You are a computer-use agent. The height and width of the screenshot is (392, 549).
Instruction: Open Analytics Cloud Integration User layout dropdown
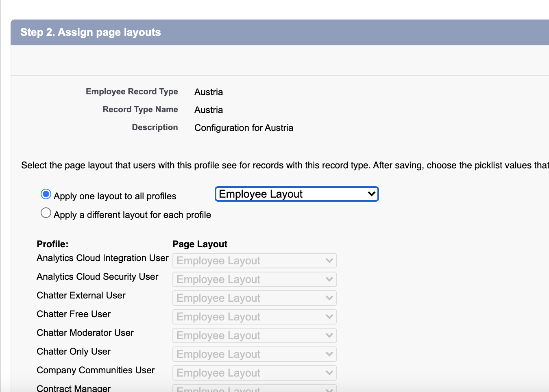(x=254, y=261)
